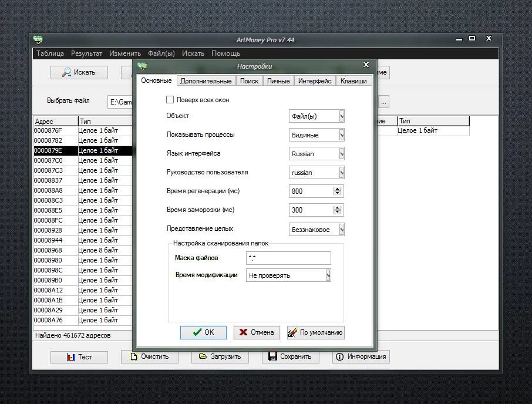The image size is (532, 404).
Task: Select address row 00008A1B
Action: pos(83,300)
